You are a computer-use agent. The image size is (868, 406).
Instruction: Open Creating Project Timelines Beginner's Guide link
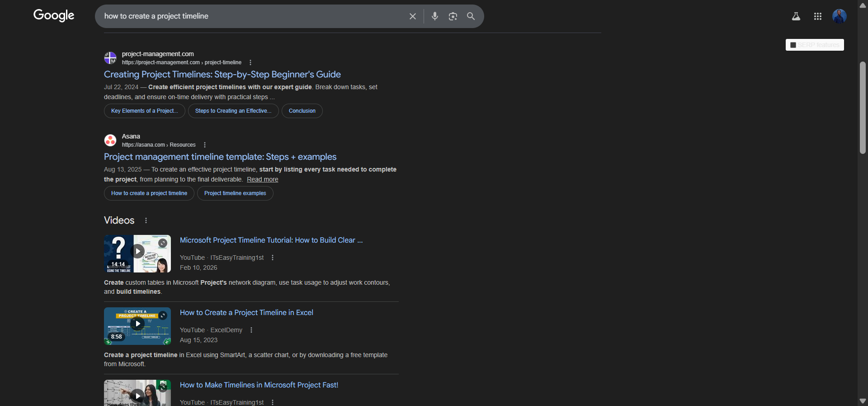tap(222, 74)
